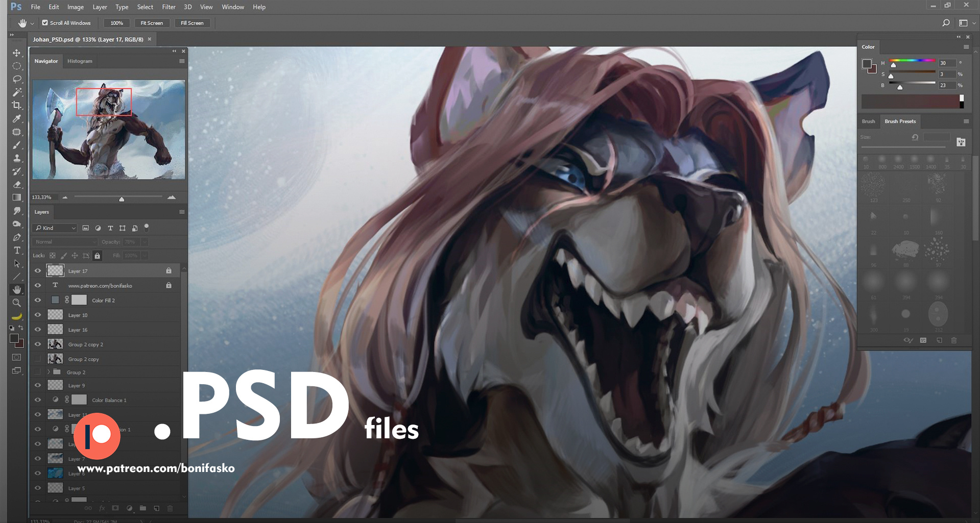Click the Brightness slider in Color panel

click(x=912, y=84)
